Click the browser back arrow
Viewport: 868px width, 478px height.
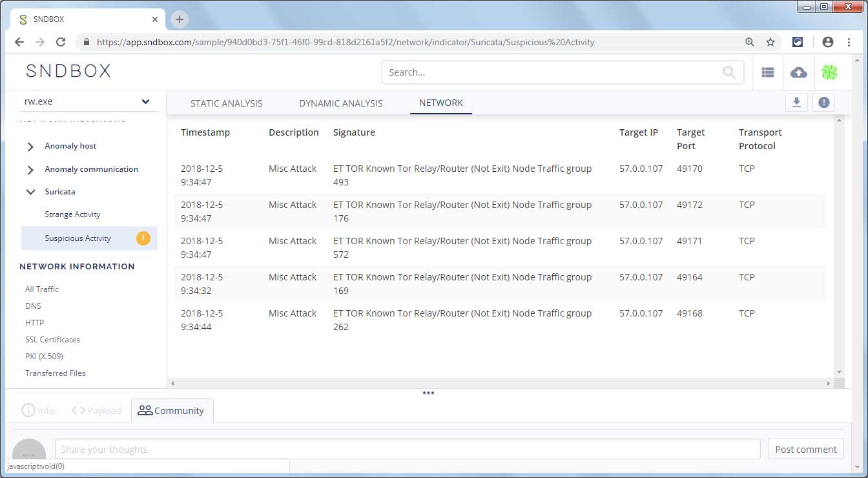(x=19, y=42)
